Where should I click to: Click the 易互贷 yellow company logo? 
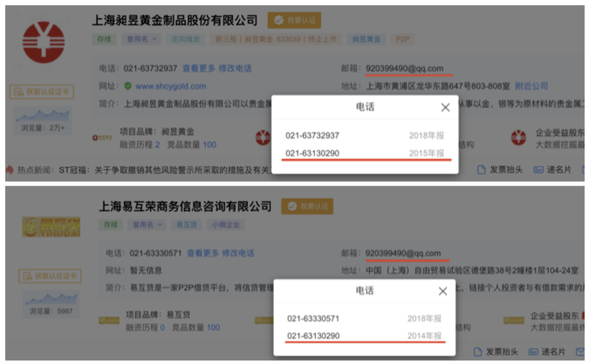(51, 227)
